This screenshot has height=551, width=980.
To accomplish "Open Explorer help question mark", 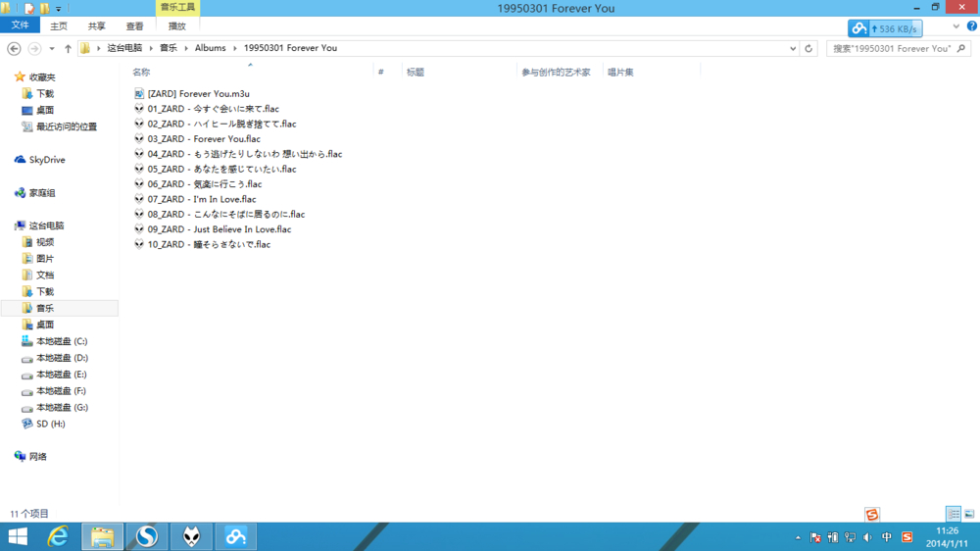I will (972, 26).
